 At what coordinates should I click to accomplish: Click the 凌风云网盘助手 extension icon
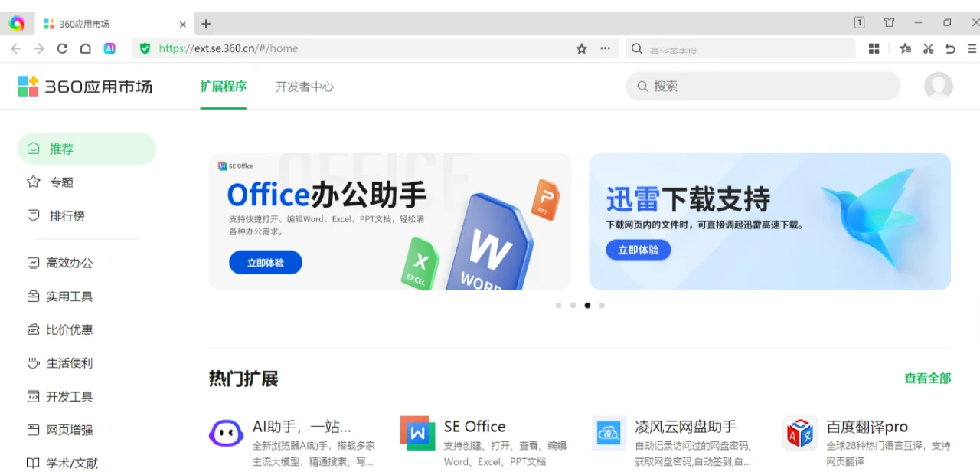[x=609, y=434]
